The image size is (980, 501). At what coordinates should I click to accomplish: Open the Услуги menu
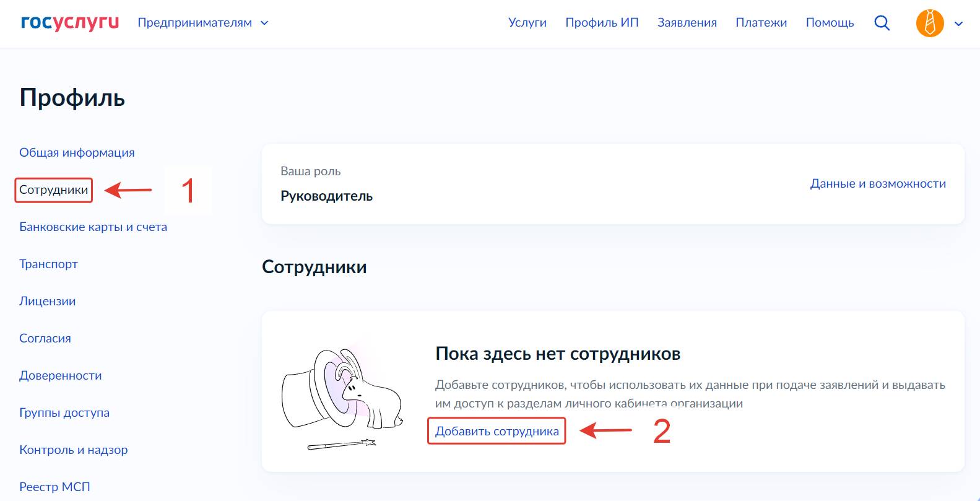click(527, 22)
